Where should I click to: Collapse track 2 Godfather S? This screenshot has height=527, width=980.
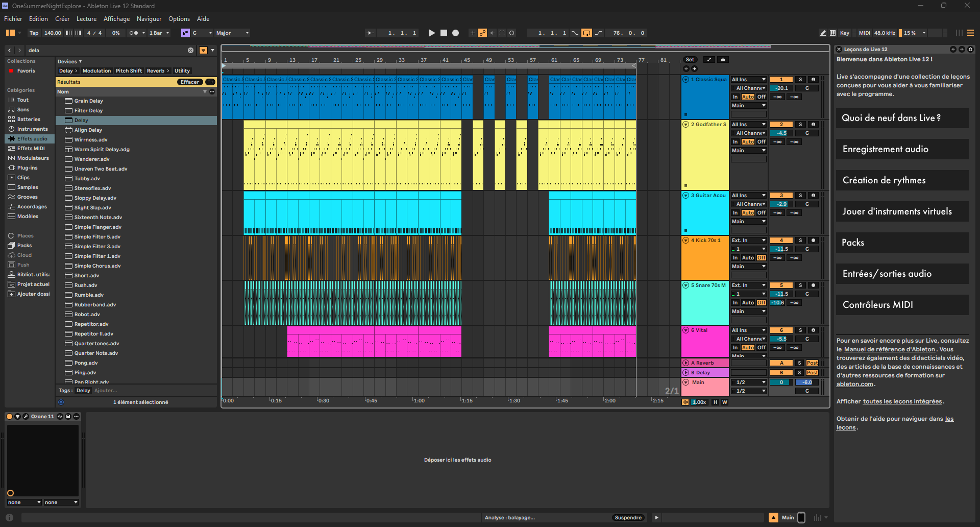[x=686, y=124]
